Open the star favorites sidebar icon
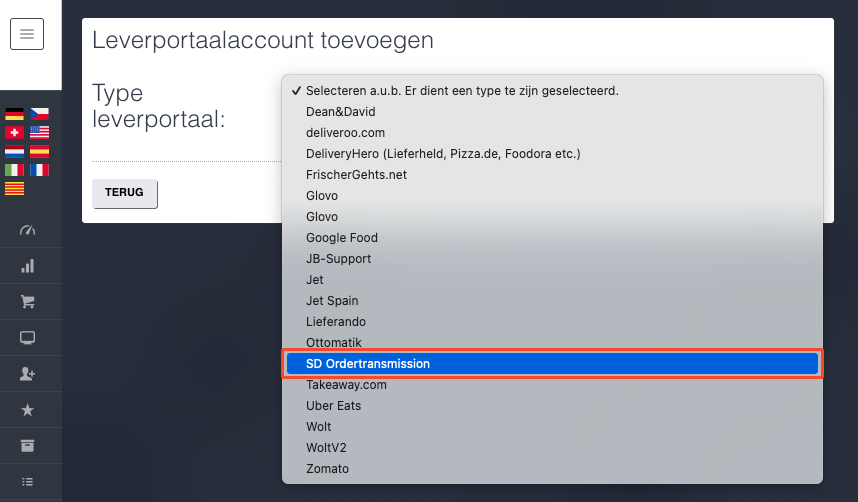 27,410
